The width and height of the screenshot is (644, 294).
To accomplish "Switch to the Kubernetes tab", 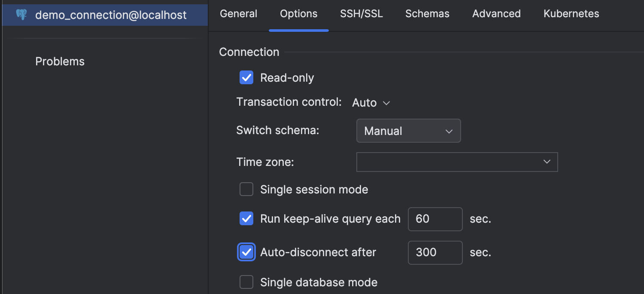I will point(571,14).
